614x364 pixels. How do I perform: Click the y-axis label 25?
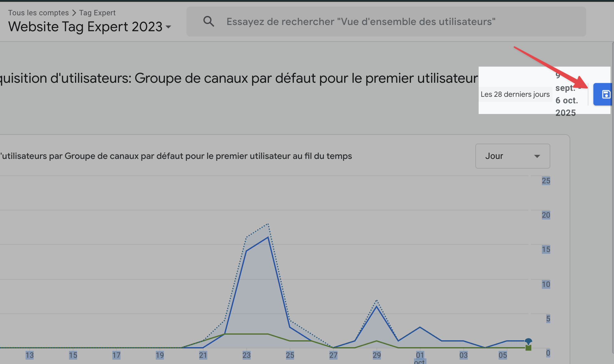tap(546, 181)
